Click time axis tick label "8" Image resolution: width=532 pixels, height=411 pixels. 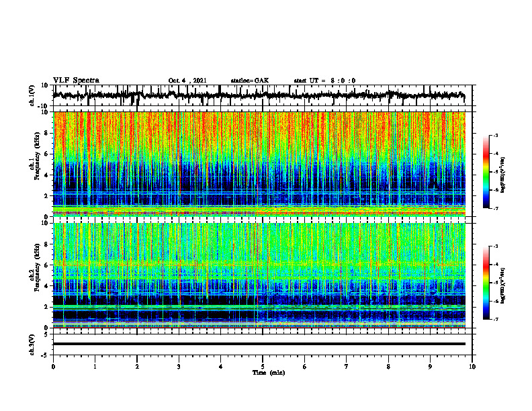tap(388, 367)
